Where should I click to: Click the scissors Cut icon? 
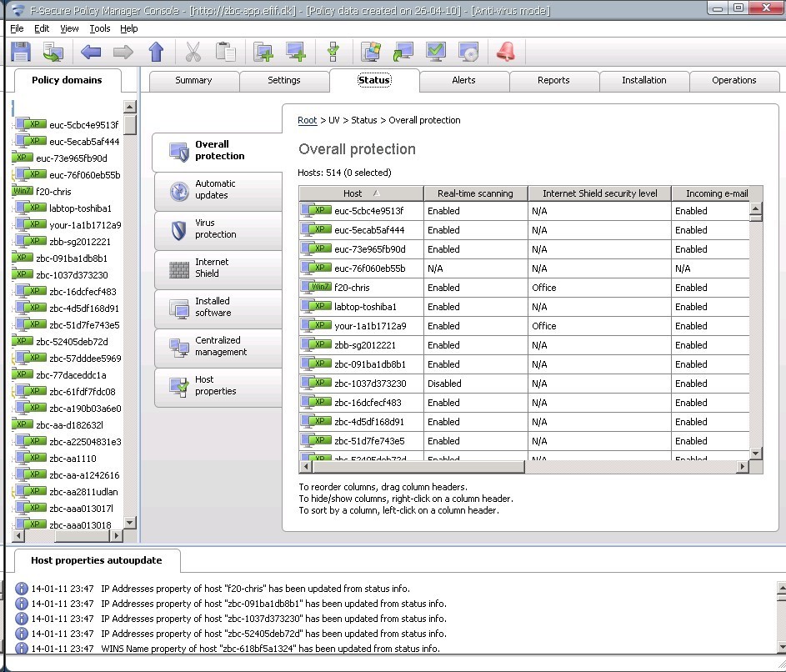point(193,53)
